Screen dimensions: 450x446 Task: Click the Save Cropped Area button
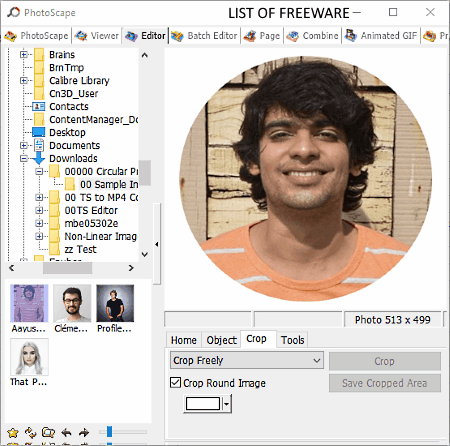point(385,383)
